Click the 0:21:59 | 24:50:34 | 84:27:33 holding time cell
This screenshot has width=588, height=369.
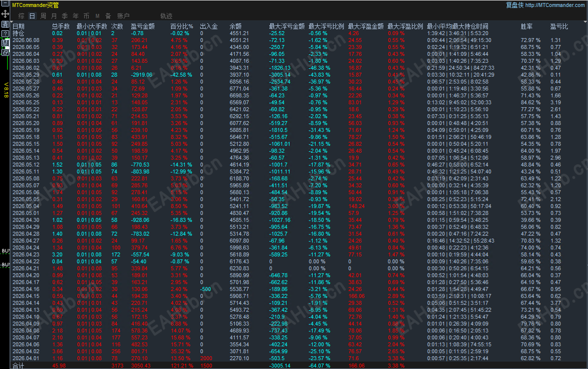pyautogui.click(x=461, y=68)
